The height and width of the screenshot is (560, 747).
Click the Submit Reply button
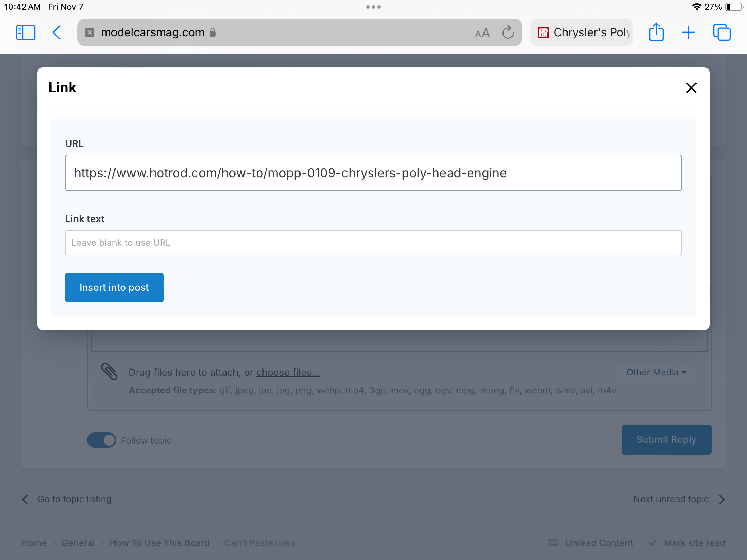(666, 439)
